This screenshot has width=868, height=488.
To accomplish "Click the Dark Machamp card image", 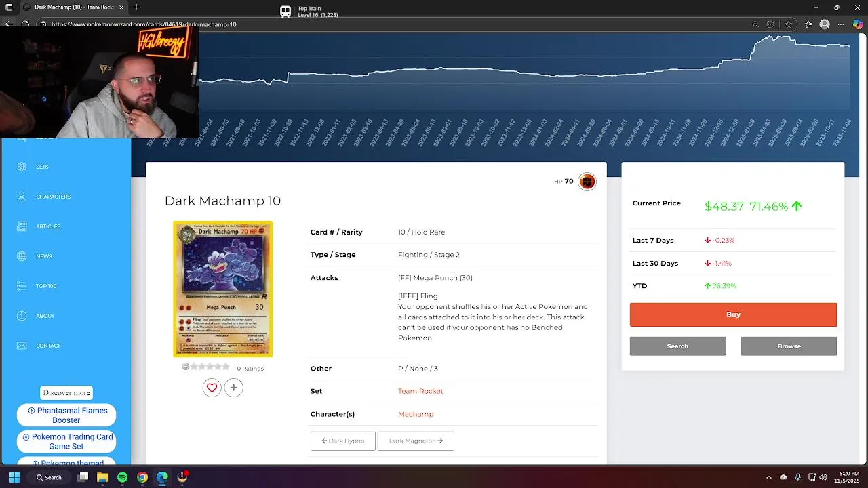I will (x=222, y=289).
